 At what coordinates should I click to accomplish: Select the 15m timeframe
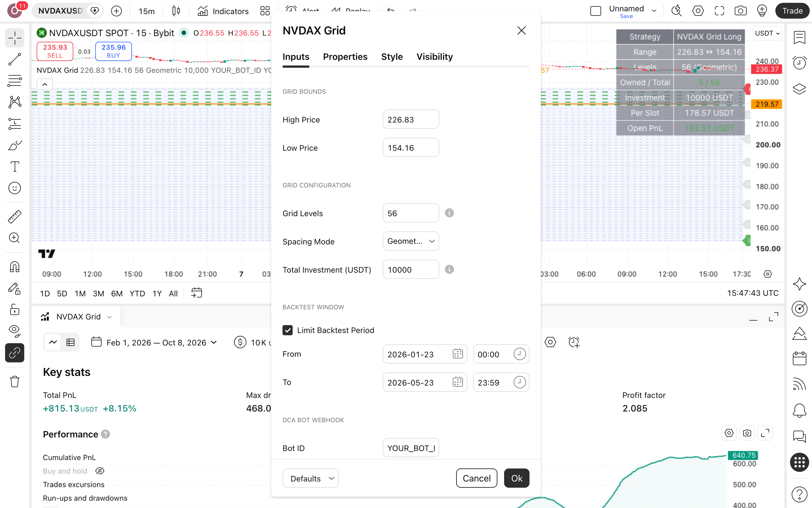click(147, 11)
